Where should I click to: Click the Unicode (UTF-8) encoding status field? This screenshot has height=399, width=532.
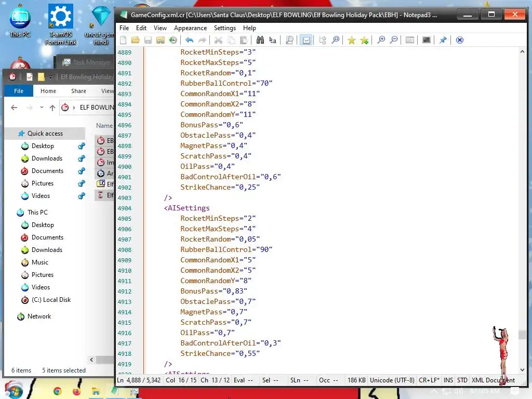coord(392,380)
